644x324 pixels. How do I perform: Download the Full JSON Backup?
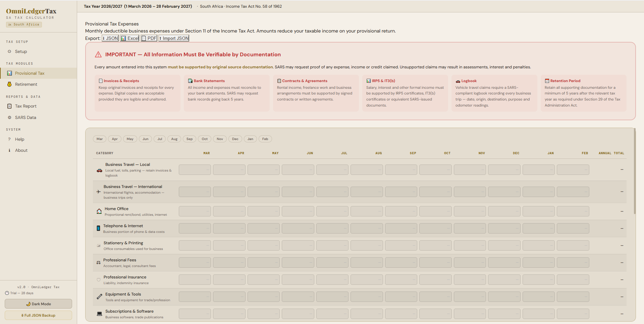[38, 315]
